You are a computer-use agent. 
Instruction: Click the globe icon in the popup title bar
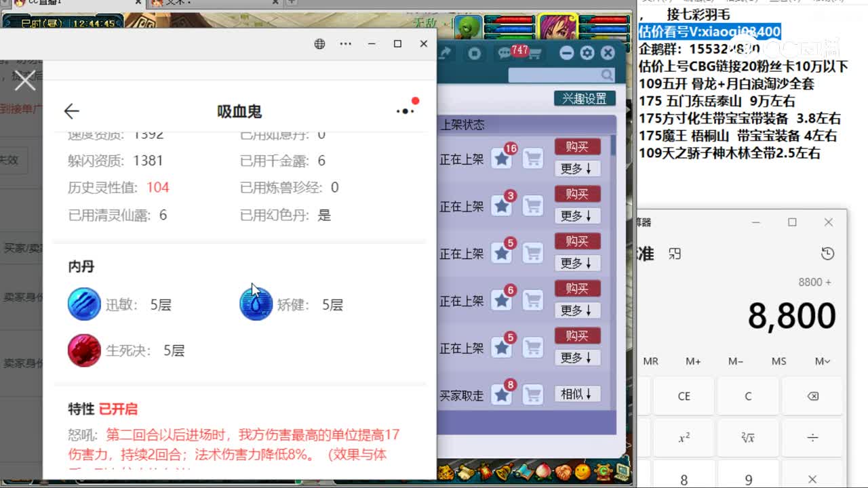pos(319,44)
